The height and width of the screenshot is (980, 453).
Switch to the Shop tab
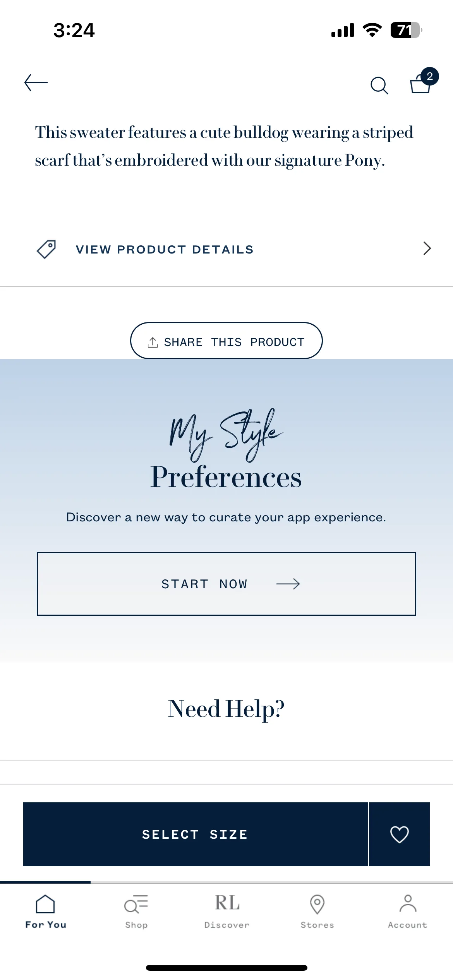pos(136,911)
